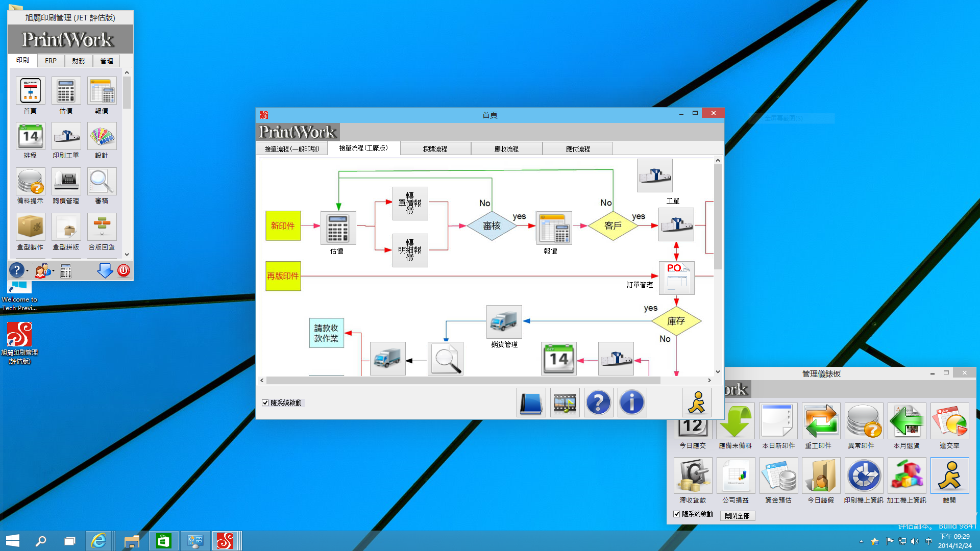This screenshot has height=551, width=980.
Task: Open 資金預估 in the dashboard
Action: 778,475
